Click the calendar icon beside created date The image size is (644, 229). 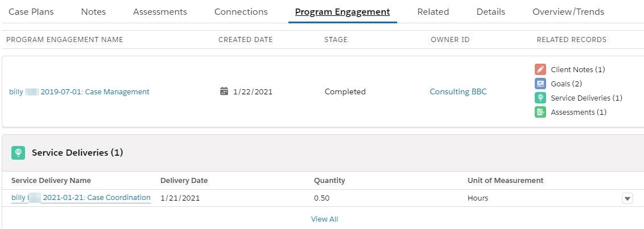(224, 91)
